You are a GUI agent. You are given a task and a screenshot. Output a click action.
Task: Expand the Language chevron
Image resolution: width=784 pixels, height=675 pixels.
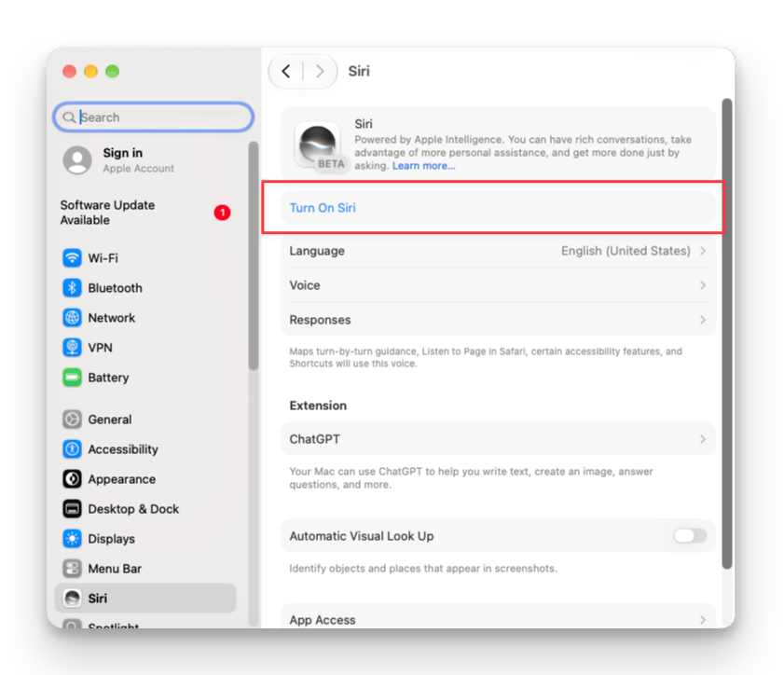click(x=703, y=251)
